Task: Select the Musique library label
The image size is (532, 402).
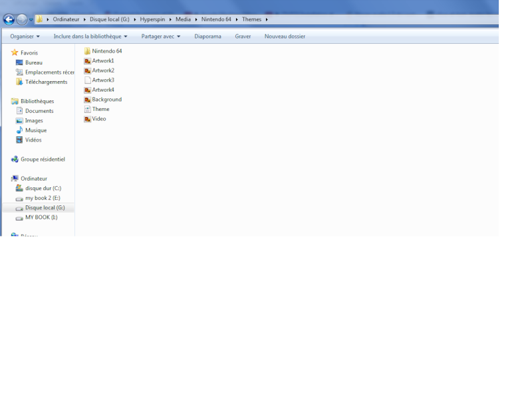Action: point(36,130)
